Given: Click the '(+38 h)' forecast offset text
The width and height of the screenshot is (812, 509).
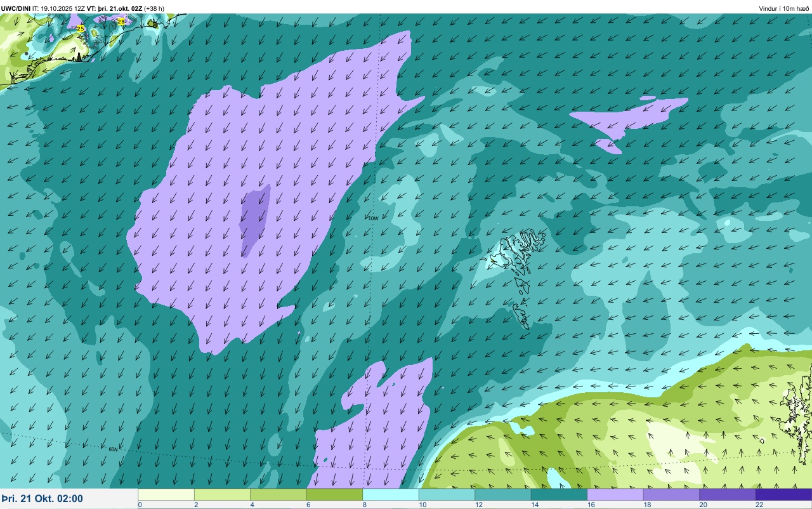Looking at the screenshot, I should (154, 8).
